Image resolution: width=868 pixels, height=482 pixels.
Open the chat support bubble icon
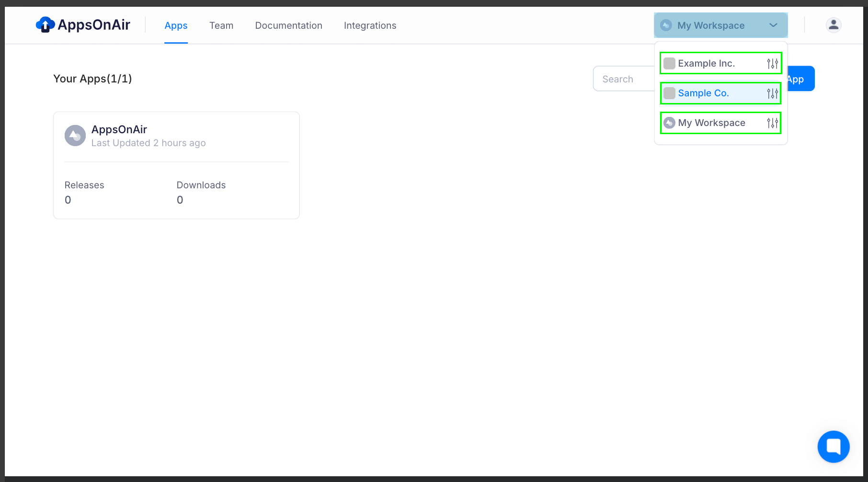coord(834,447)
